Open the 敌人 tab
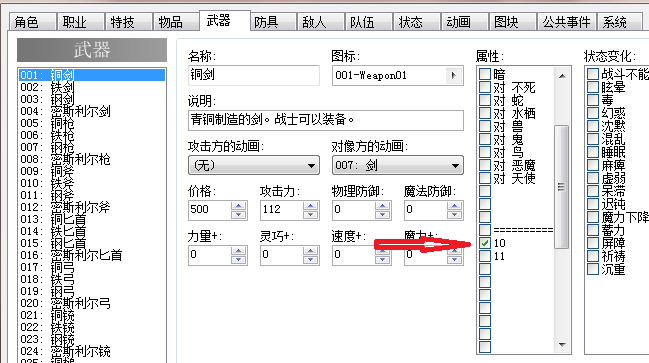The width and height of the screenshot is (649, 363). (320, 22)
